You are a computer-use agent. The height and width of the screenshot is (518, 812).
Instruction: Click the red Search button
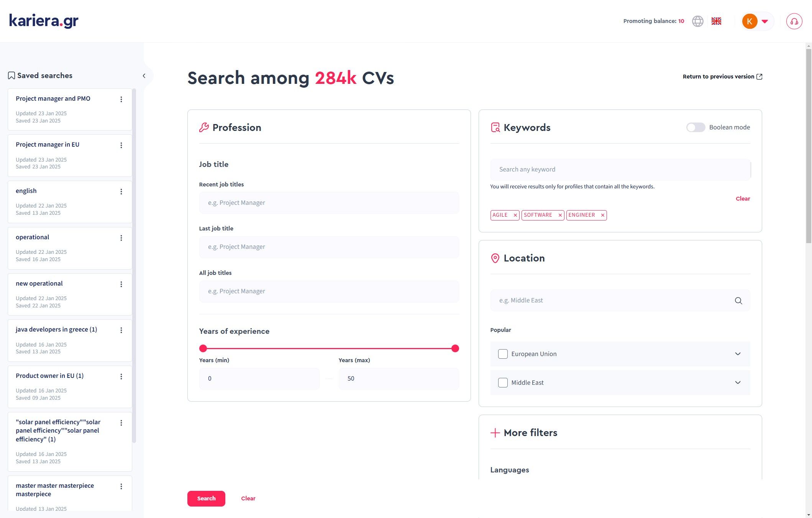[206, 498]
